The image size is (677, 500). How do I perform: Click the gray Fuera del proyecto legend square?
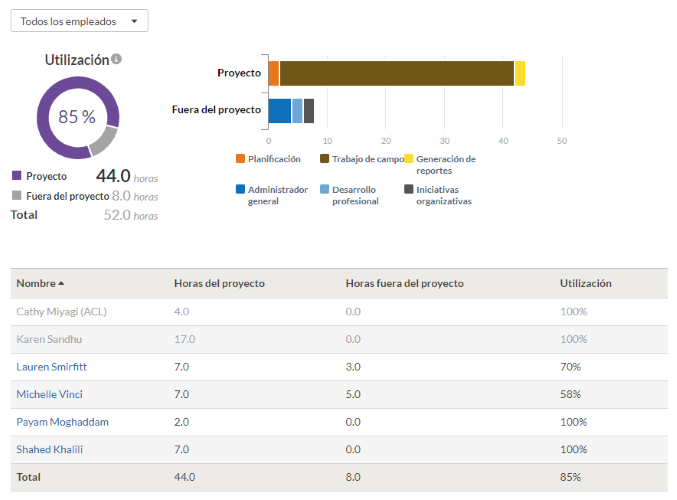coord(16,195)
